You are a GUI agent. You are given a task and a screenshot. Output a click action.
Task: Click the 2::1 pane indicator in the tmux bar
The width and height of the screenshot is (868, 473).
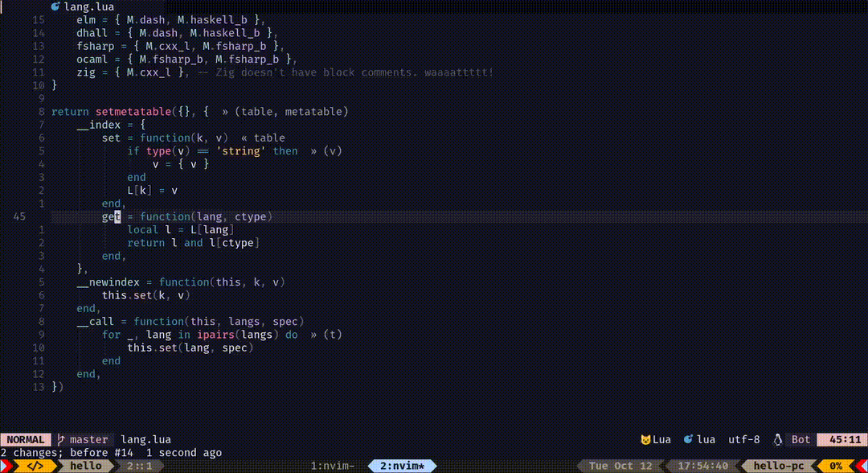coord(140,467)
